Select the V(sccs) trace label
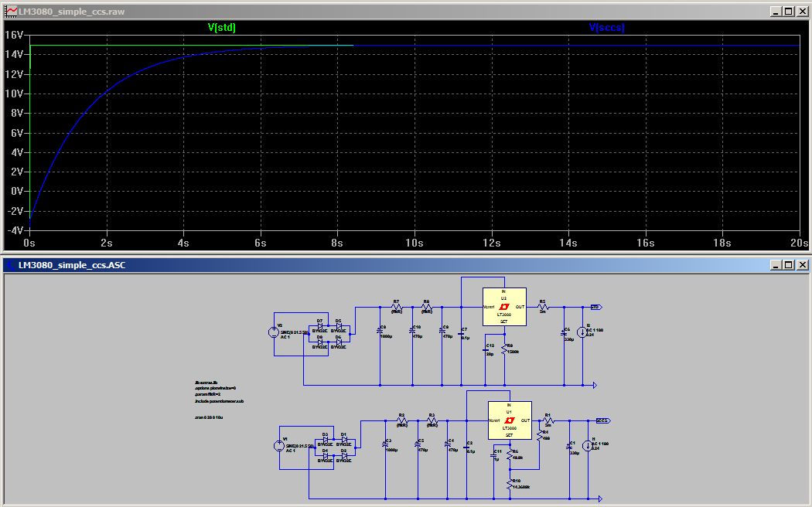 [606, 27]
